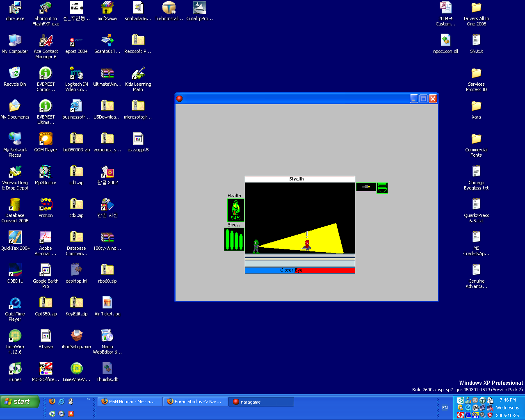Click the Xear 3D tray icon

475,415
